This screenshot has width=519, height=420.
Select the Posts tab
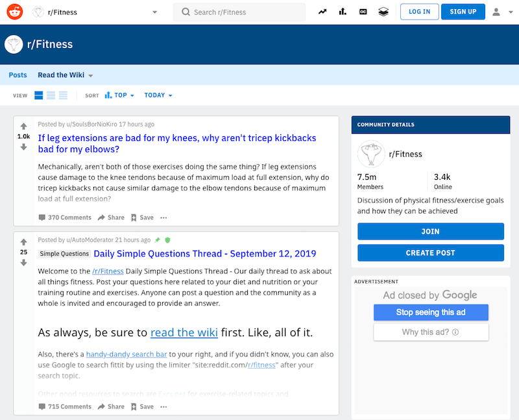point(18,75)
